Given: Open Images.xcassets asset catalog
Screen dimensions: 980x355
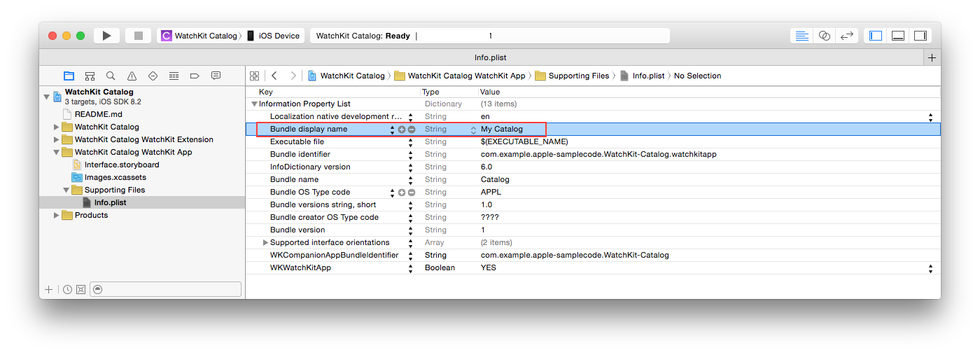Looking at the screenshot, I should pyautogui.click(x=115, y=178).
